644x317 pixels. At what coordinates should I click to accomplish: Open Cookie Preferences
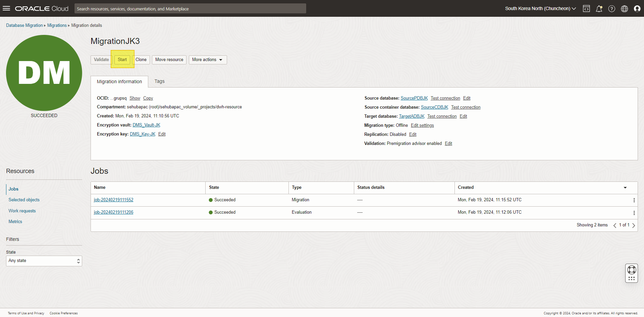click(64, 313)
